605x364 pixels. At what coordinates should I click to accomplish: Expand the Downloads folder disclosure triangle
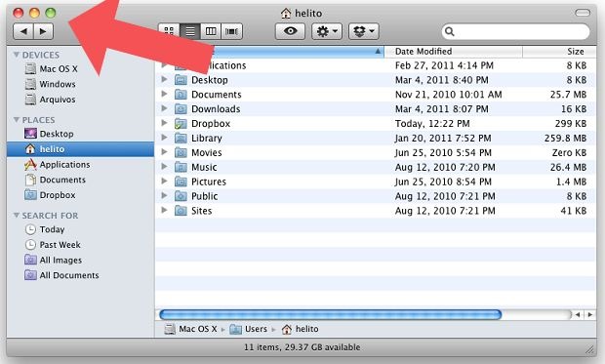tap(164, 108)
